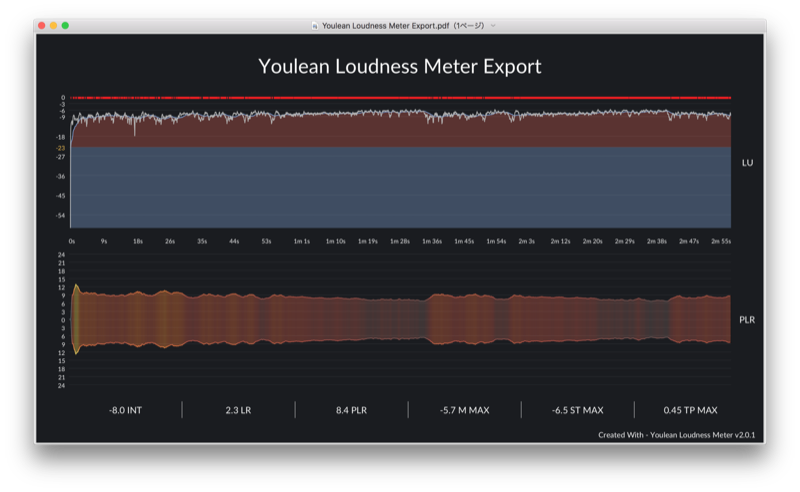Click the '2m 29s' time axis label
The width and height of the screenshot is (800, 492).
[624, 241]
